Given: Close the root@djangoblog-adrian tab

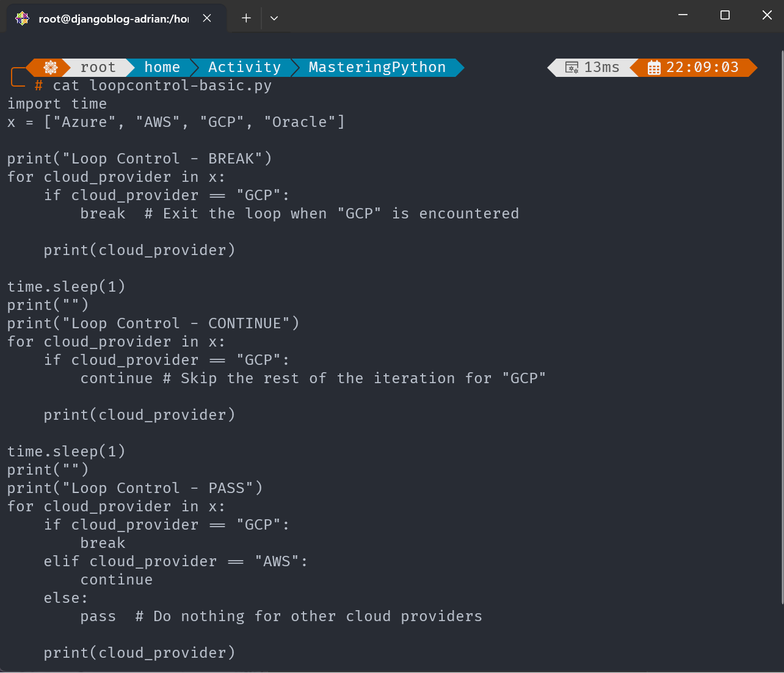Looking at the screenshot, I should pyautogui.click(x=207, y=18).
